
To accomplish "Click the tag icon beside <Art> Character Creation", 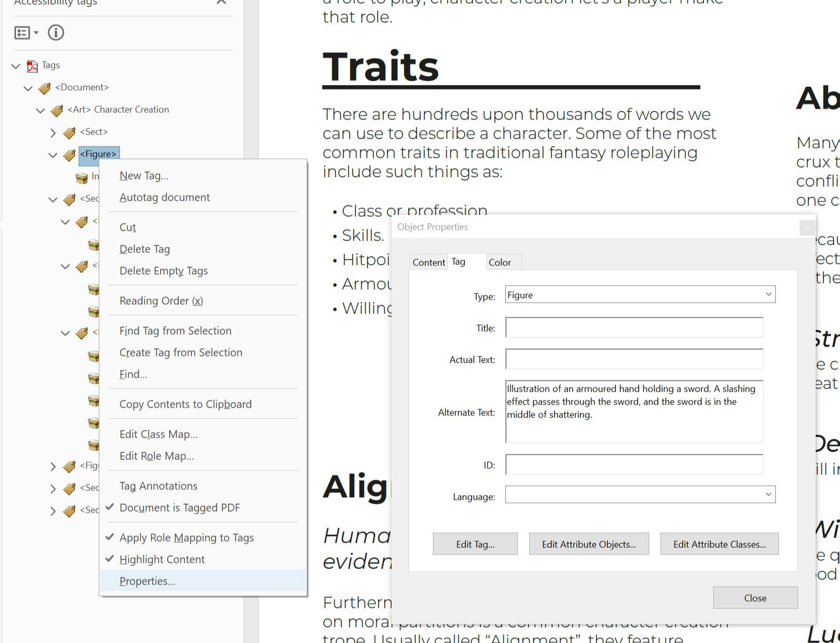I will coord(57,110).
